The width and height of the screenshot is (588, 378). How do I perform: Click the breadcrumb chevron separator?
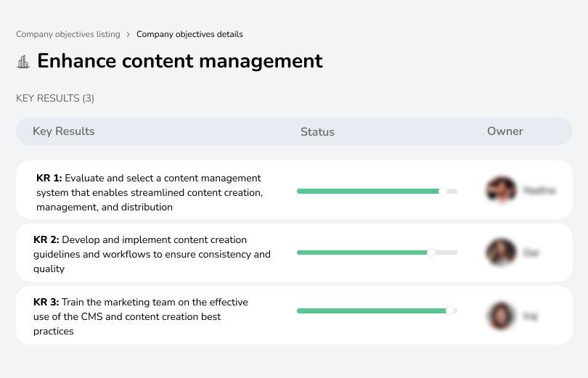128,35
